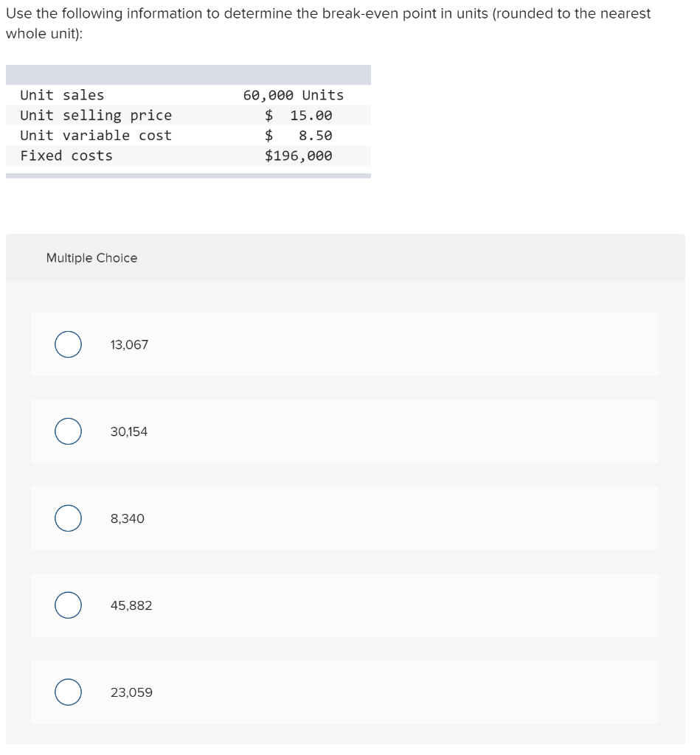Select the radio button for 13,067
The width and height of the screenshot is (700, 755).
pos(68,344)
